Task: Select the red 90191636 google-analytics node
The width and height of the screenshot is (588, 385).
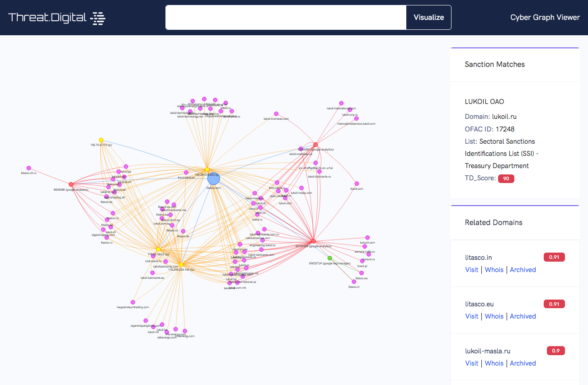Action: pyautogui.click(x=313, y=241)
